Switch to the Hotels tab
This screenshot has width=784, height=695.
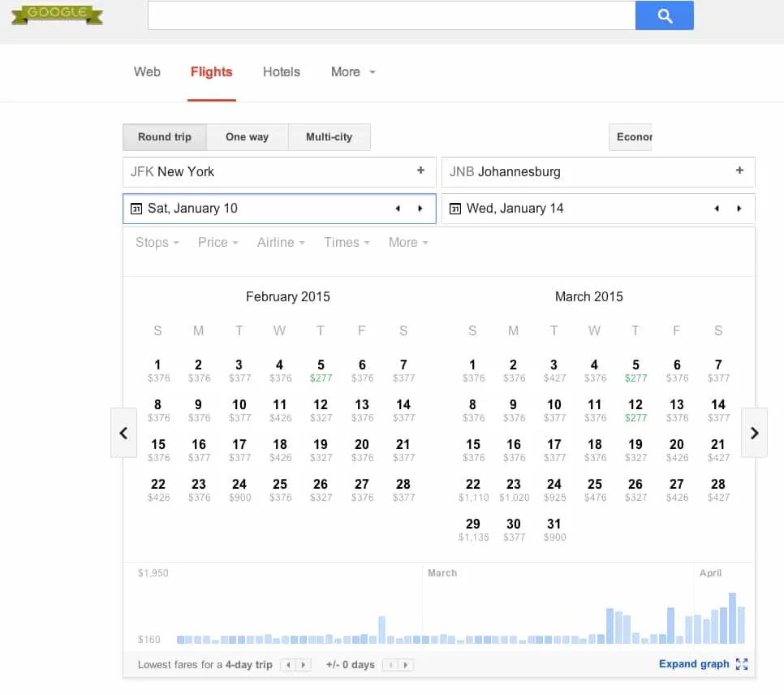coord(281,71)
